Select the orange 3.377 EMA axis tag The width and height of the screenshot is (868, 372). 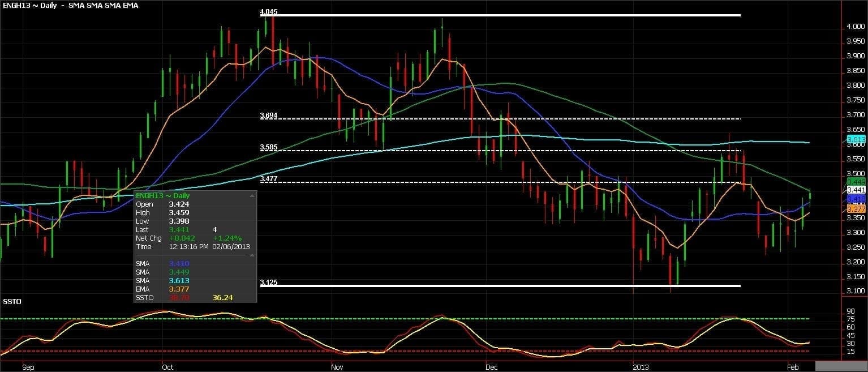pos(856,209)
